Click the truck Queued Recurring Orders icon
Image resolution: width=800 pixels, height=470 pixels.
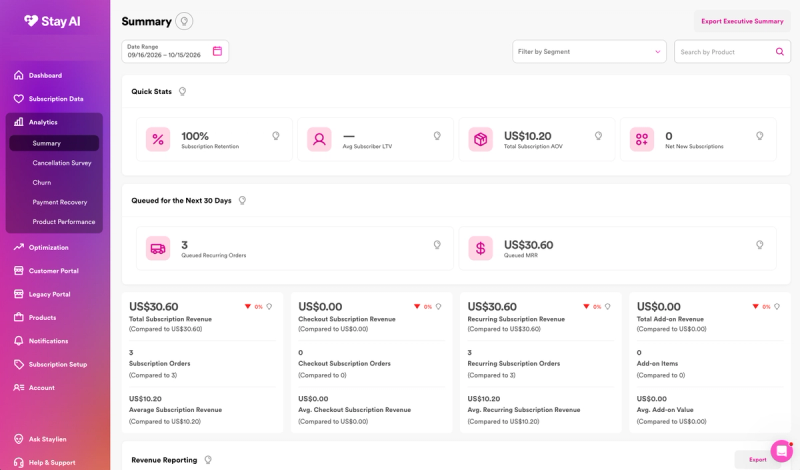pyautogui.click(x=158, y=249)
